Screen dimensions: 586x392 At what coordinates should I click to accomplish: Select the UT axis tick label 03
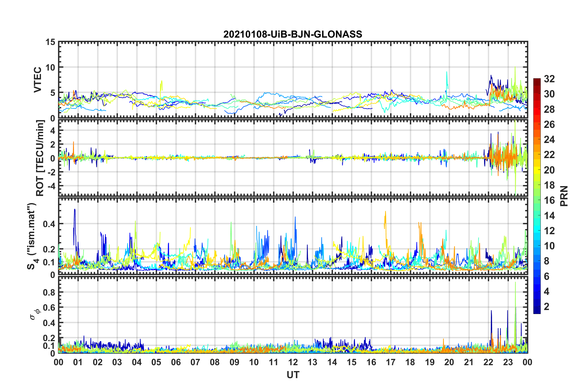pos(117,362)
